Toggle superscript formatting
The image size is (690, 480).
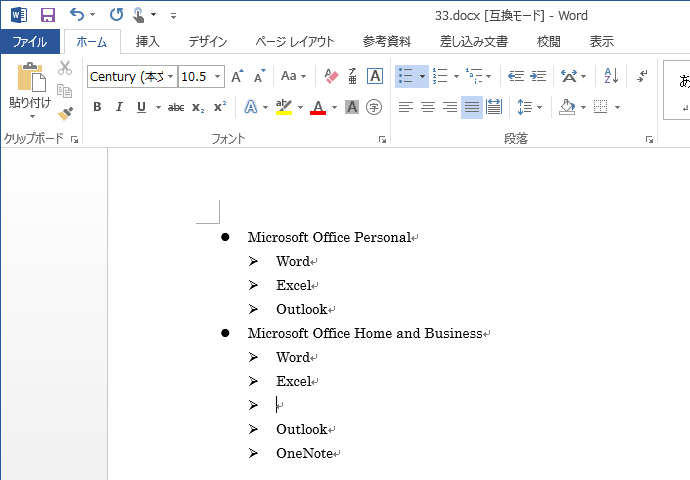click(220, 107)
